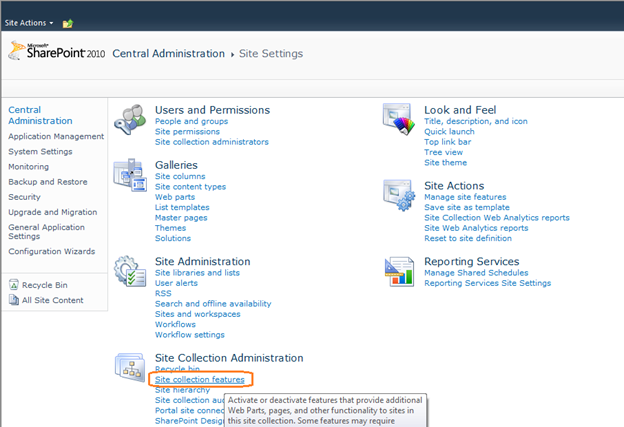Viewport: 624px width, 427px height.
Task: Click Site Settings breadcrumb title
Action: 271,53
